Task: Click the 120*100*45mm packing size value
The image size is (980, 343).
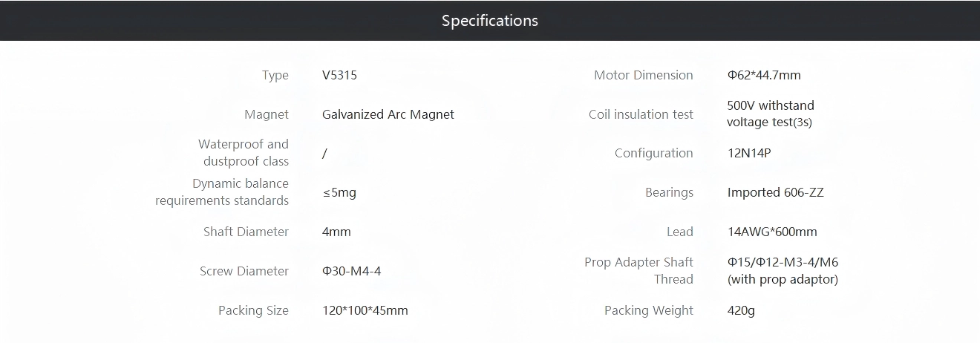Action: [x=365, y=310]
